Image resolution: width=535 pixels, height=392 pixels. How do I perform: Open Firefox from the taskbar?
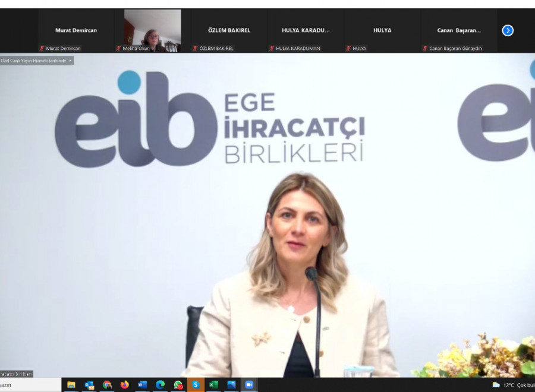125,385
